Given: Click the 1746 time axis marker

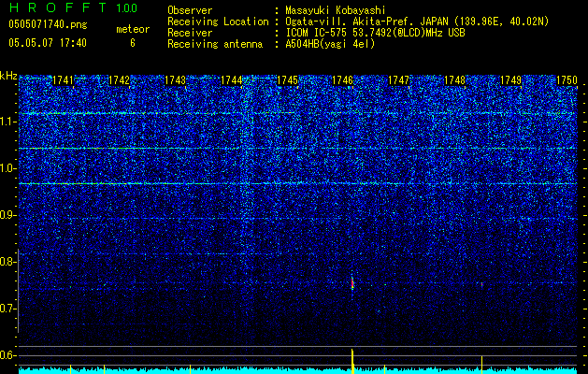Looking at the screenshot, I should pos(343,80).
